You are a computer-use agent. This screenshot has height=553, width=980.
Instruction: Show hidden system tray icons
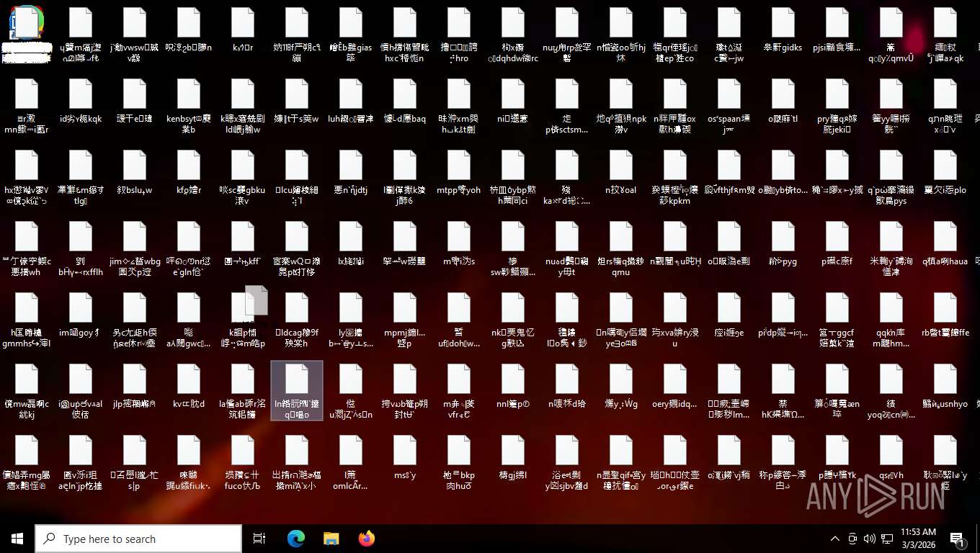coord(835,539)
